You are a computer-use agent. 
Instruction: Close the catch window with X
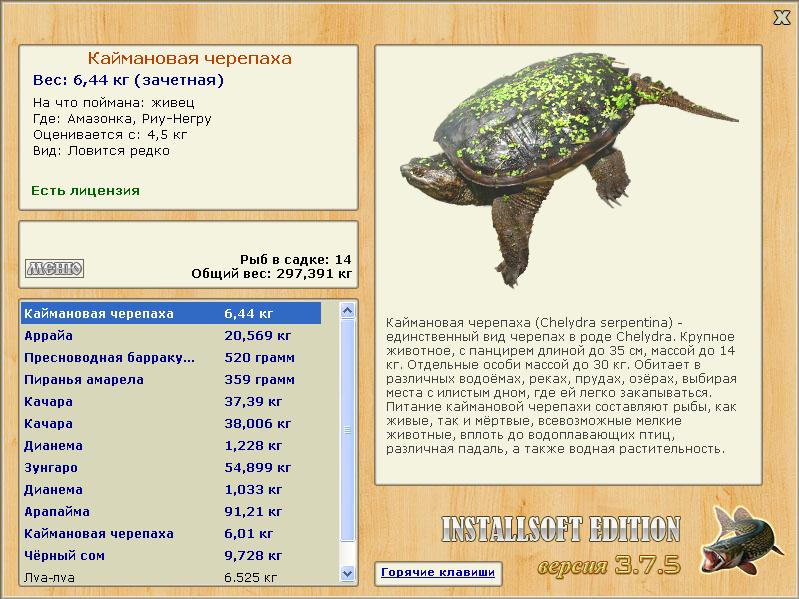pyautogui.click(x=781, y=17)
